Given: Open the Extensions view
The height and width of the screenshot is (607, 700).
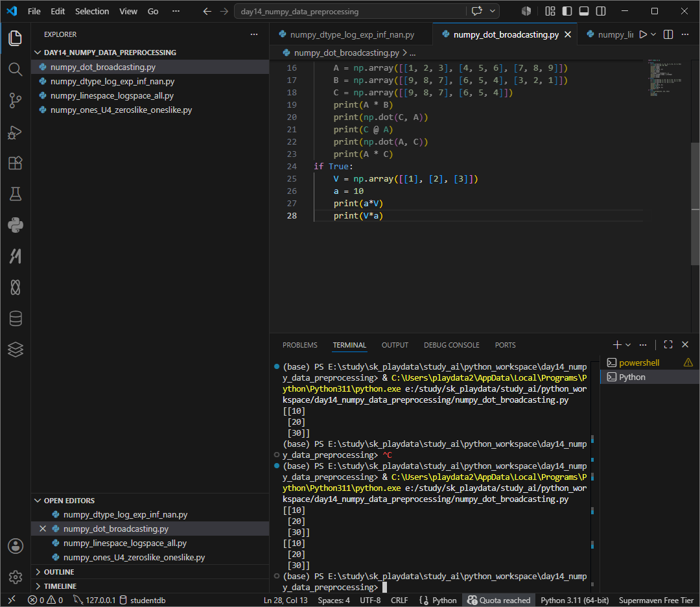Looking at the screenshot, I should click(15, 163).
